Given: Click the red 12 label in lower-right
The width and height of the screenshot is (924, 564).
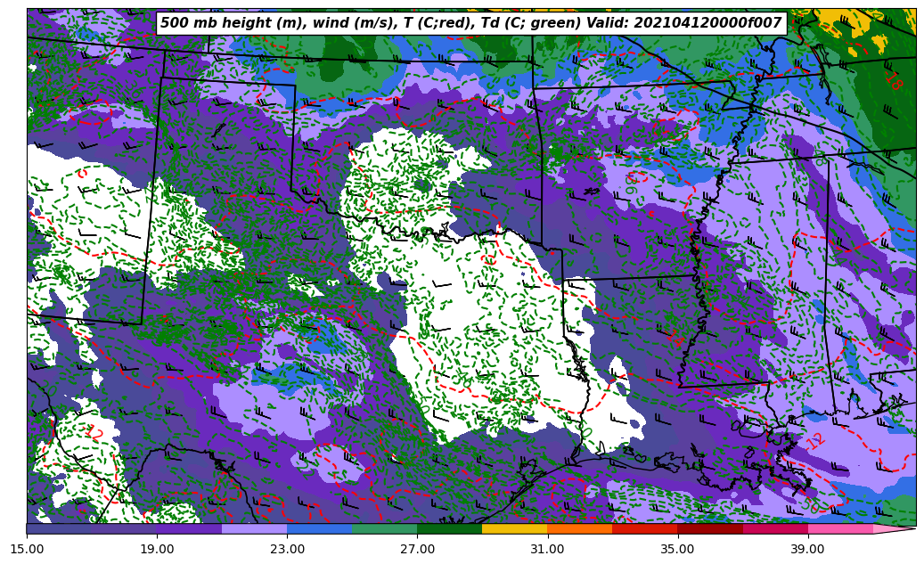Looking at the screenshot, I should [x=815, y=440].
